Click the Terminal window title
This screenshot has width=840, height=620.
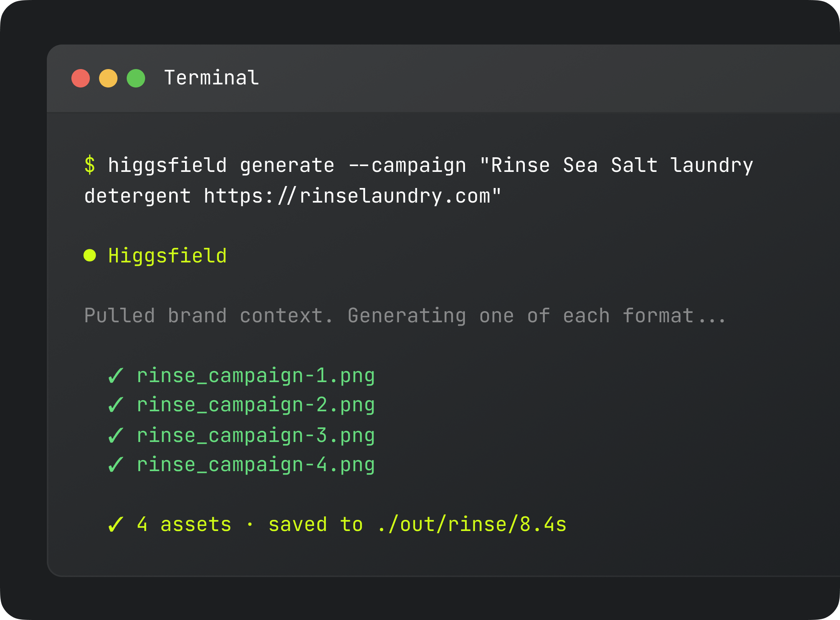(212, 78)
